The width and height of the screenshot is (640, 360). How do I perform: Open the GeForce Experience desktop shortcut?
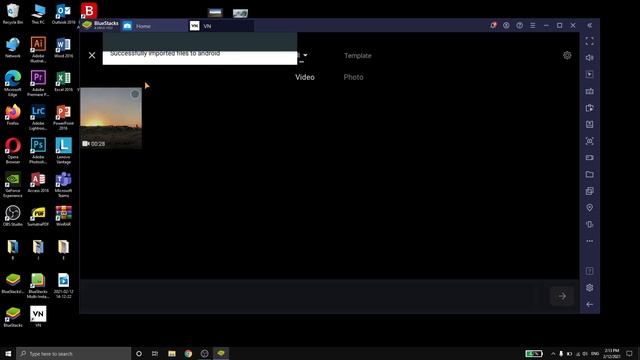pos(13,184)
